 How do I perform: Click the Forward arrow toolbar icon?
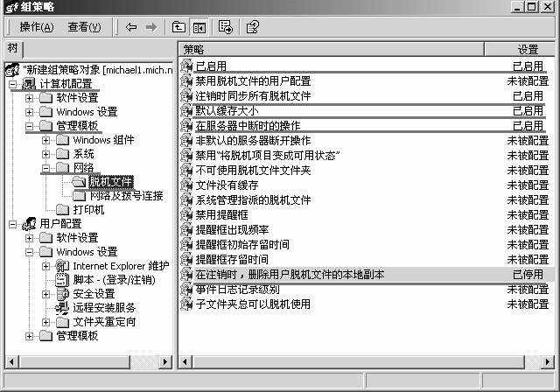(x=151, y=27)
